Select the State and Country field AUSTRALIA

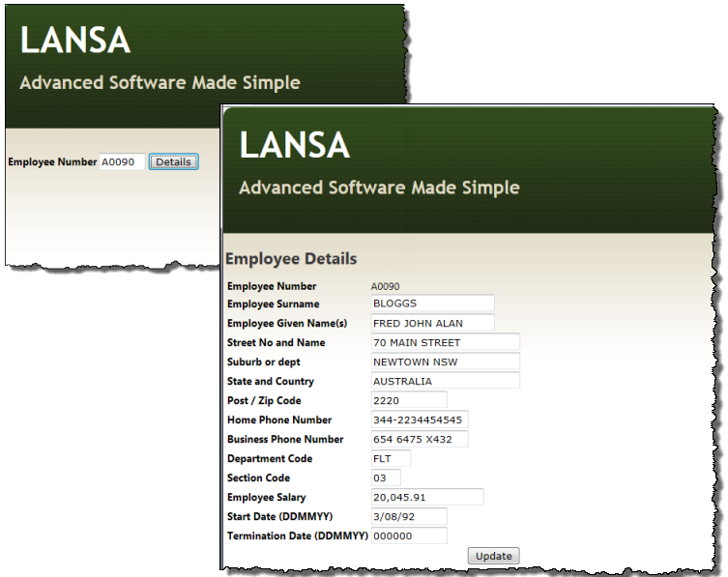coord(446,381)
